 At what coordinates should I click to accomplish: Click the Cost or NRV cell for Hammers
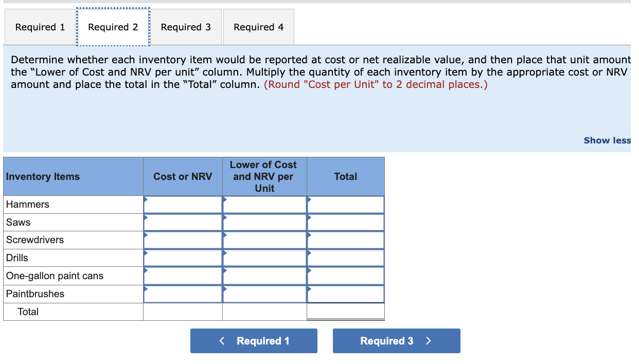[183, 204]
